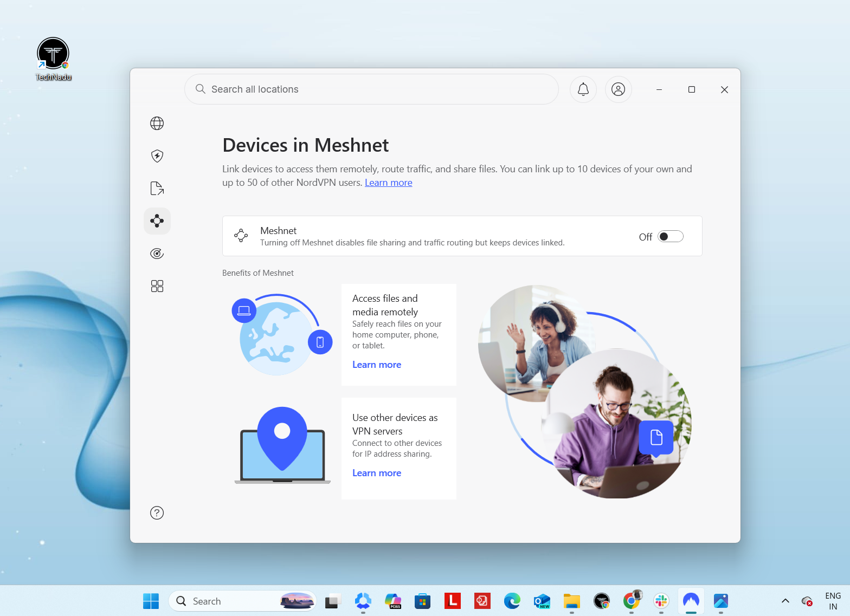The width and height of the screenshot is (850, 616).
Task: Open the more products grid icon
Action: point(157,286)
